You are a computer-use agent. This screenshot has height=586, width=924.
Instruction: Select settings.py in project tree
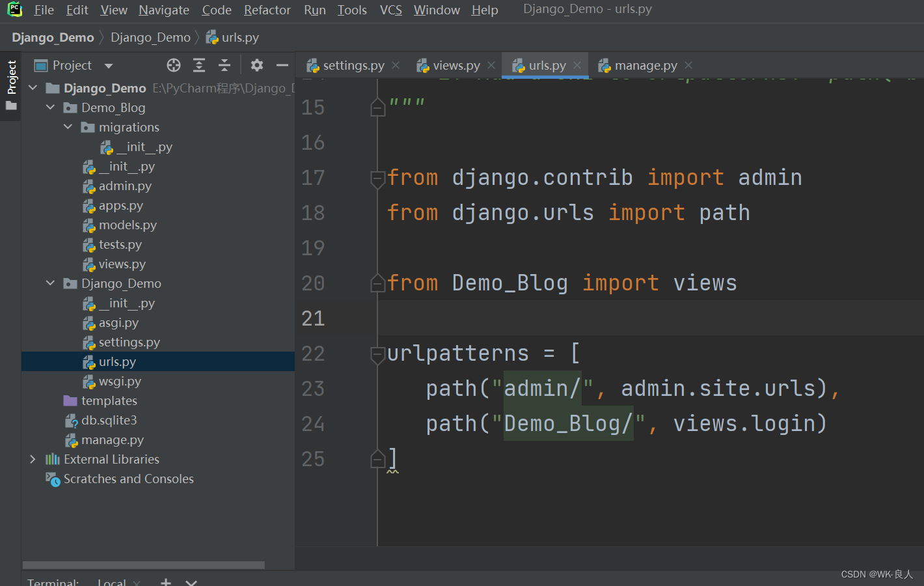(121, 342)
